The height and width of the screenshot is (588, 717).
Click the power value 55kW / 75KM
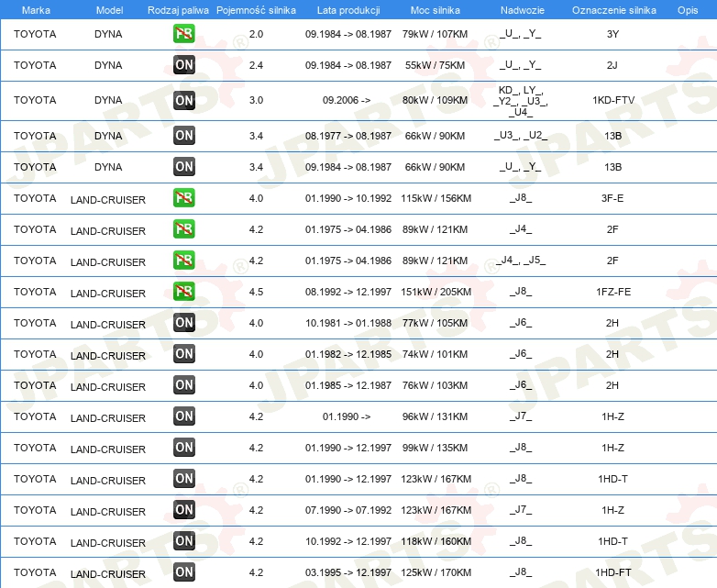[435, 65]
